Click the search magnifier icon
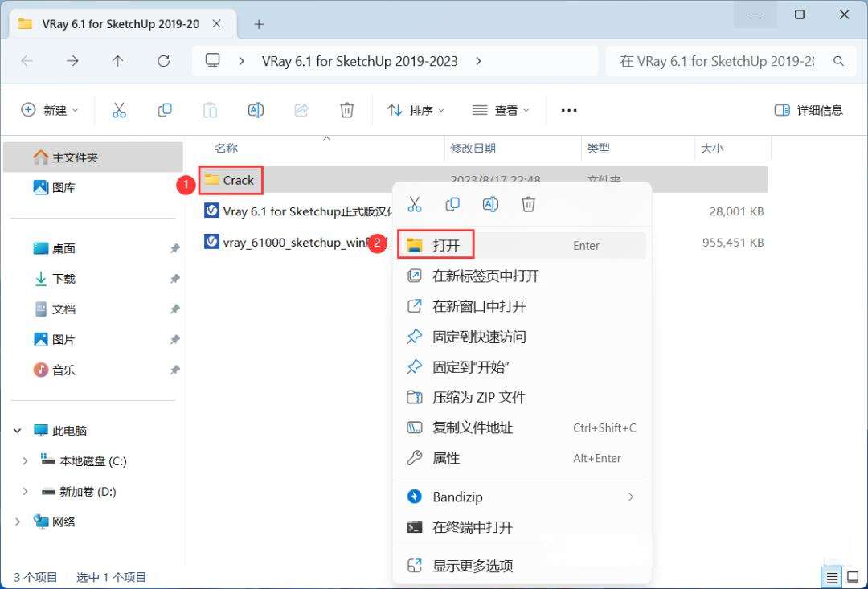Viewport: 868px width, 589px height. 838,61
